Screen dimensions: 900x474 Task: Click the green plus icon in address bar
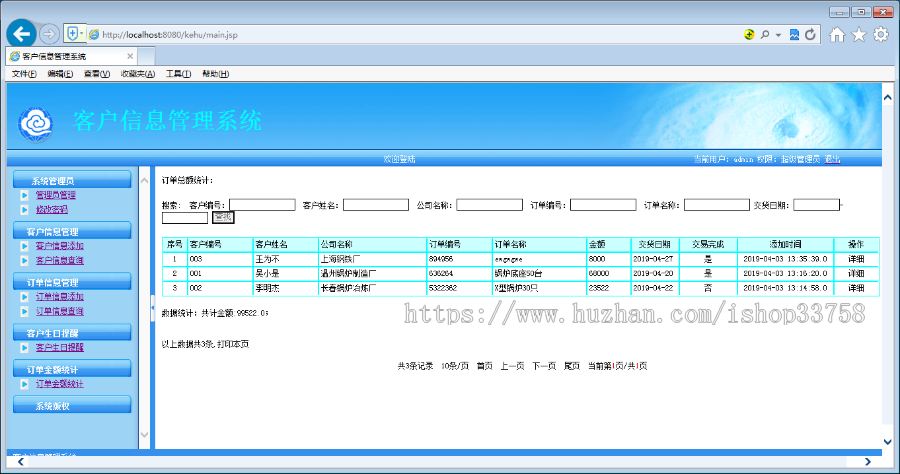coord(749,34)
